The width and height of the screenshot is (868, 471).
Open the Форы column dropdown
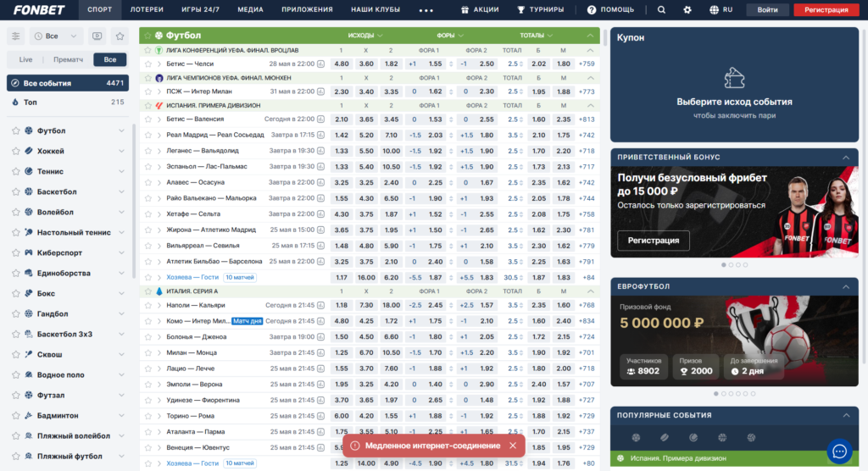coord(449,36)
